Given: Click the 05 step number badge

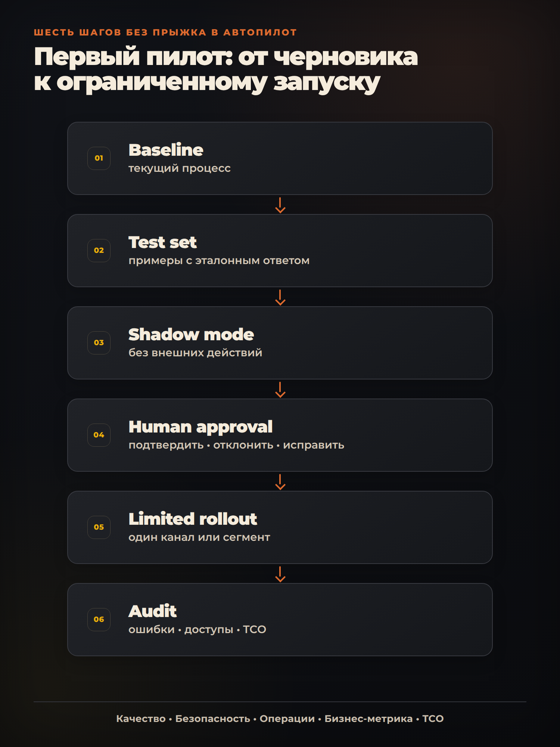Looking at the screenshot, I should (x=99, y=527).
